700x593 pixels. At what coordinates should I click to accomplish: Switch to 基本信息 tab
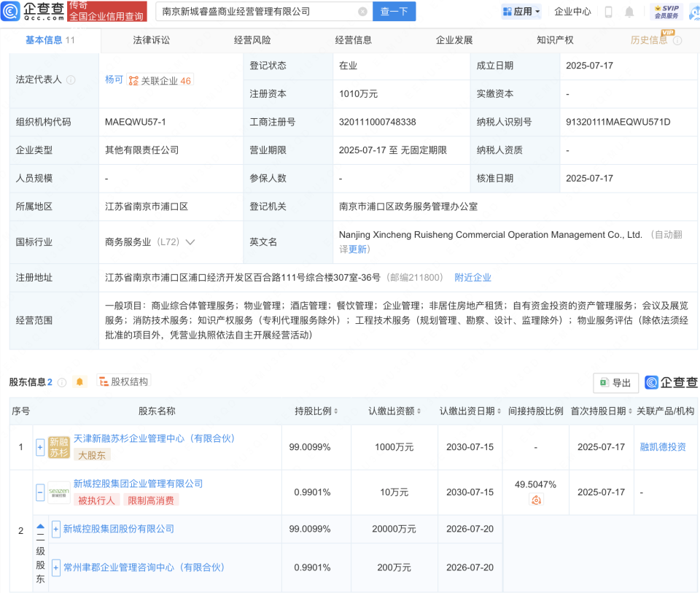[x=50, y=40]
